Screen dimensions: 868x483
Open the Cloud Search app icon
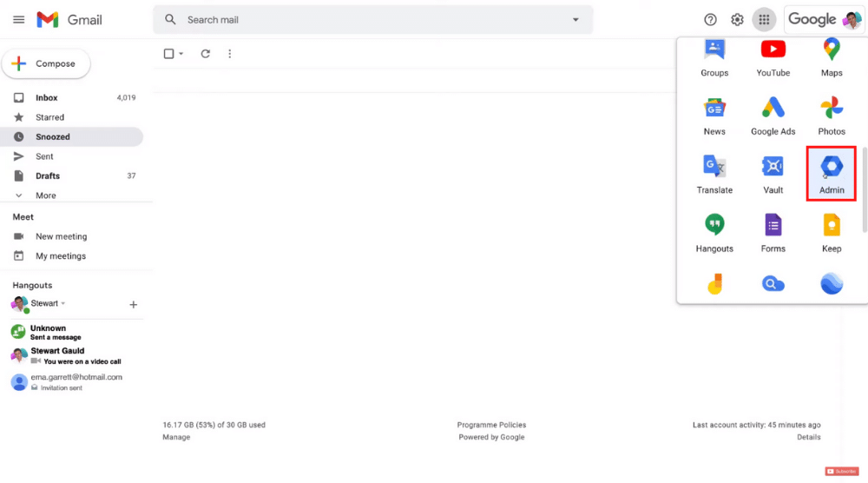pos(773,284)
